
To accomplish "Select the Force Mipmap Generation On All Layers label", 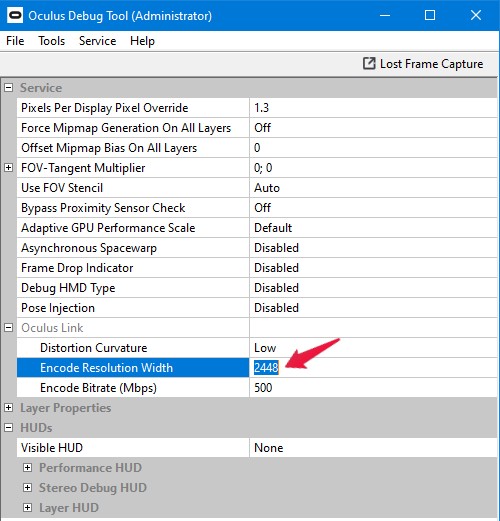I will [126, 128].
